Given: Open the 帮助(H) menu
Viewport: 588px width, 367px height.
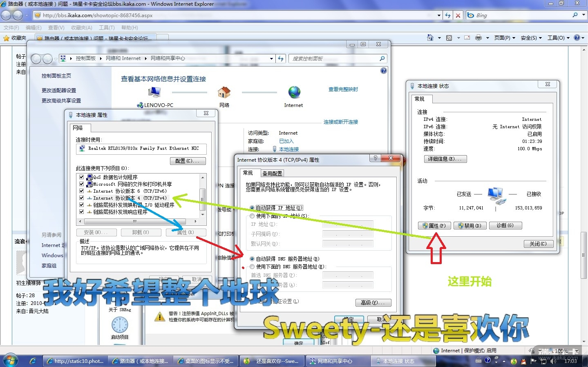Looking at the screenshot, I should [130, 28].
